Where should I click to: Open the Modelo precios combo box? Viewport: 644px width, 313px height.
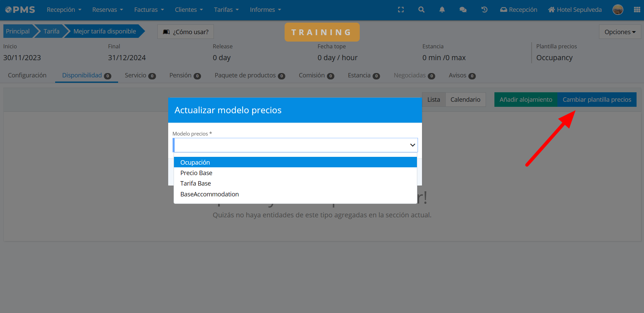295,145
